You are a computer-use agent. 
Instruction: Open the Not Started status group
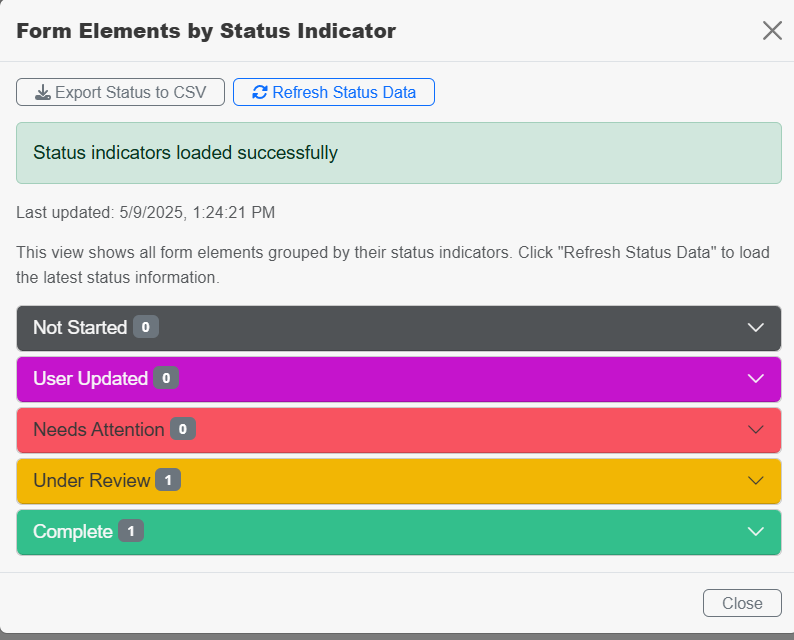tap(399, 328)
